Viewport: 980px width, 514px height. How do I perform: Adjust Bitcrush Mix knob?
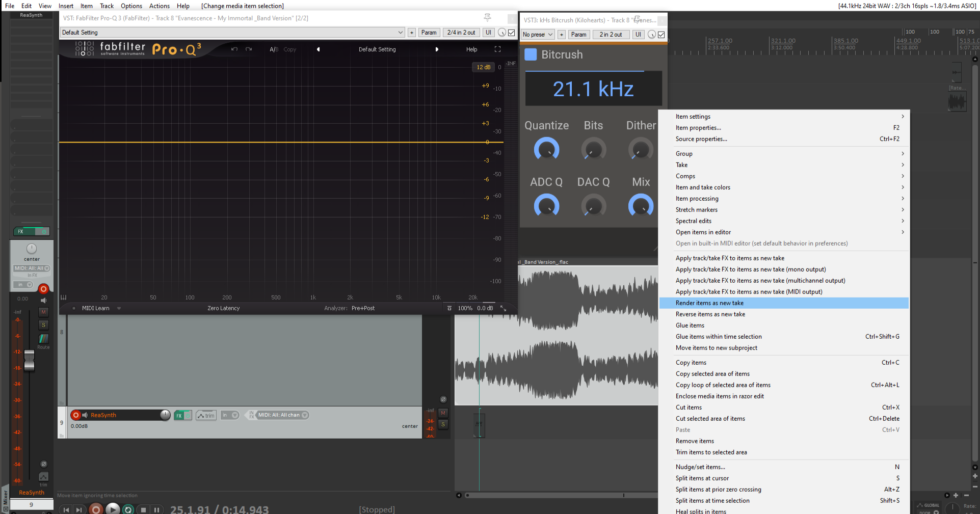[x=641, y=206]
